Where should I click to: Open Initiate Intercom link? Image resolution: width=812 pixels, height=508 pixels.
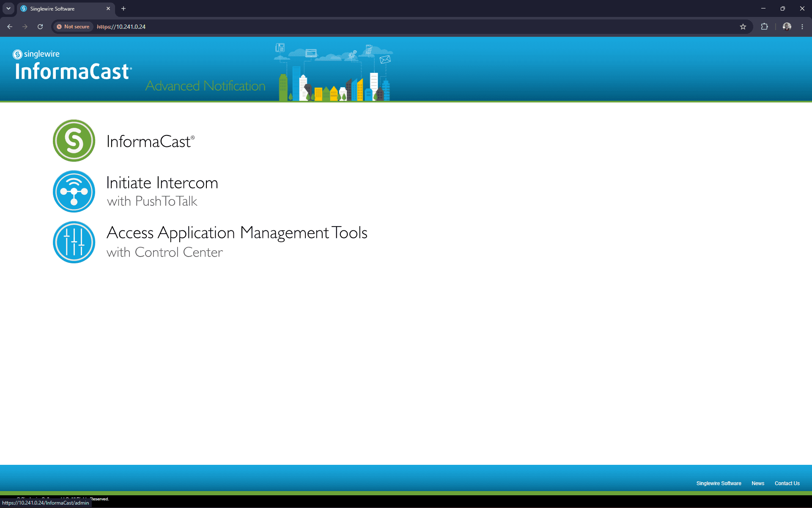(x=162, y=183)
